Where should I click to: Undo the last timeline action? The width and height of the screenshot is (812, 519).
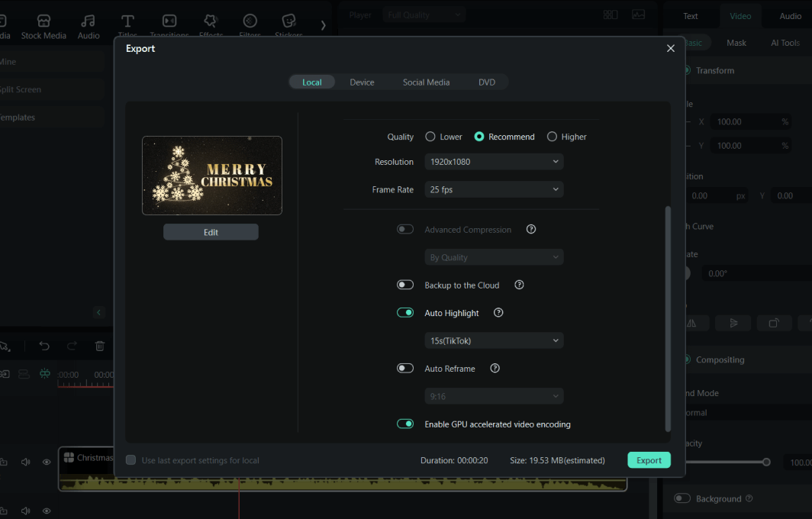44,346
